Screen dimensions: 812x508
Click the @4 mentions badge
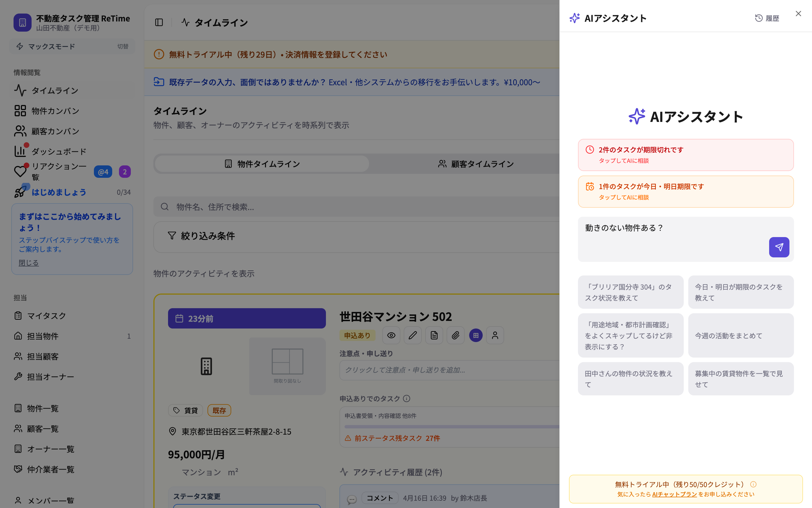[x=103, y=172]
